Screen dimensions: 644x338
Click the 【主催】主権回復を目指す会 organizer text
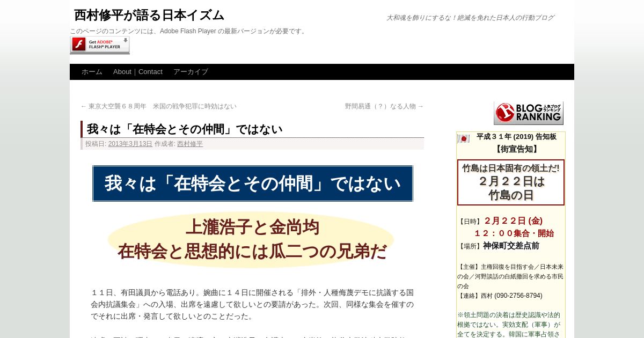point(510,276)
